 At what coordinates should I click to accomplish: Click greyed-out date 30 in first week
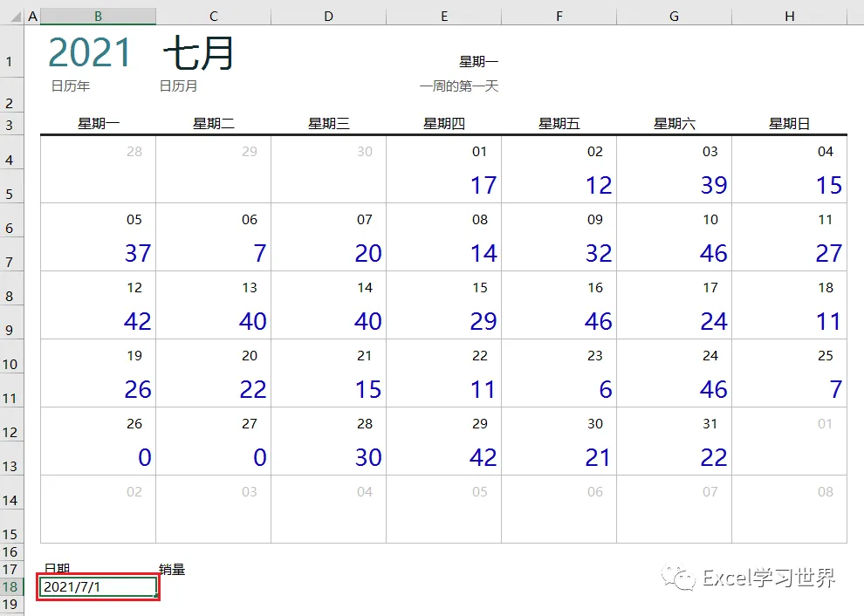click(x=365, y=152)
